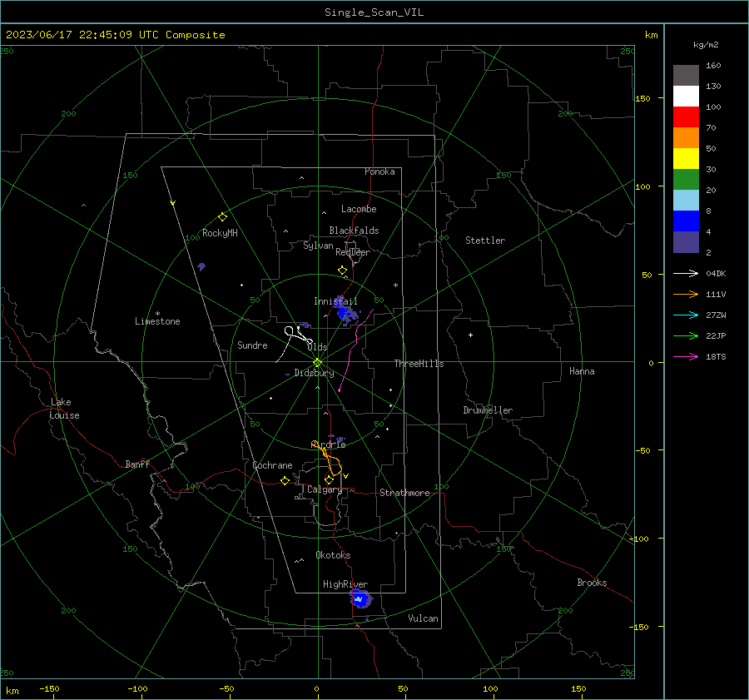Click the Hanna label
749x700 pixels.
(582, 371)
